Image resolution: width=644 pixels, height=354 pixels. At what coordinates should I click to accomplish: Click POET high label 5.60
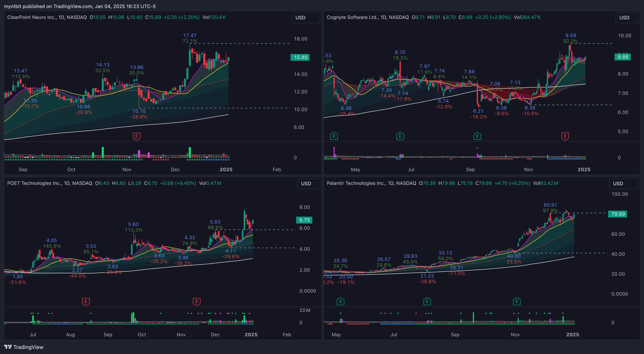click(x=133, y=224)
